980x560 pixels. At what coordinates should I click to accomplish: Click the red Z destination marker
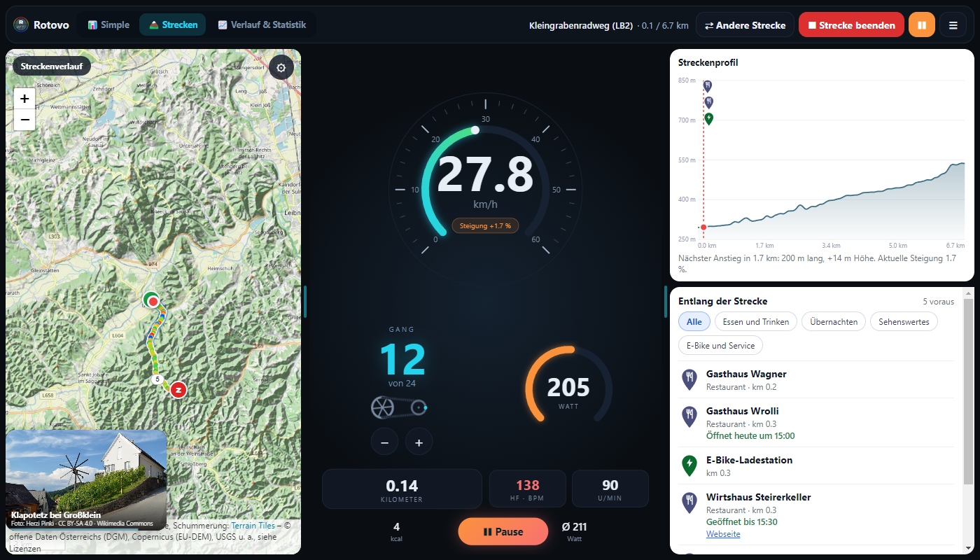178,390
